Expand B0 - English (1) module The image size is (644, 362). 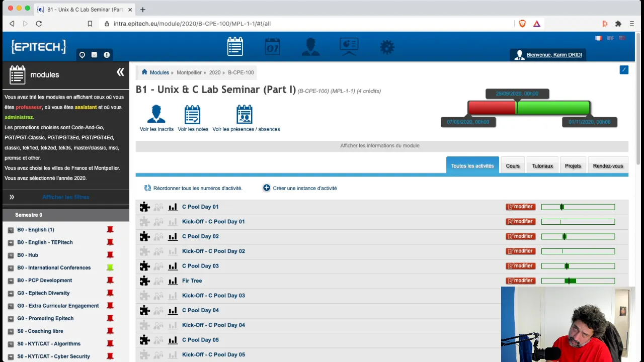pyautogui.click(x=11, y=230)
